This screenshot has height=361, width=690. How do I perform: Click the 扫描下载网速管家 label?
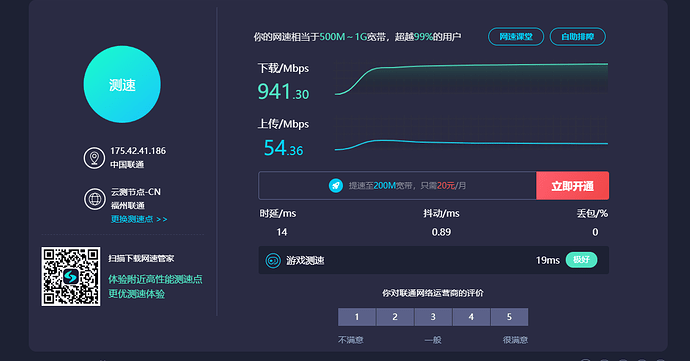pyautogui.click(x=141, y=258)
